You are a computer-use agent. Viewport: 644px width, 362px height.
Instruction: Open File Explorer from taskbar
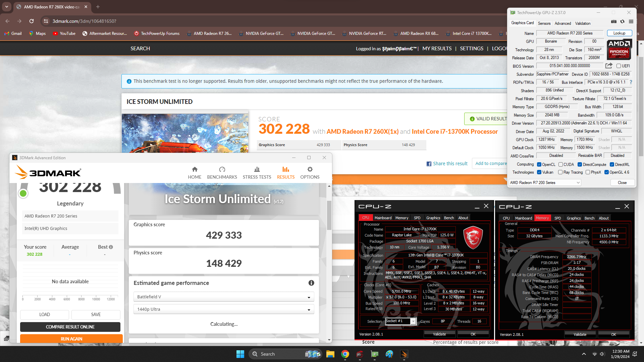330,354
